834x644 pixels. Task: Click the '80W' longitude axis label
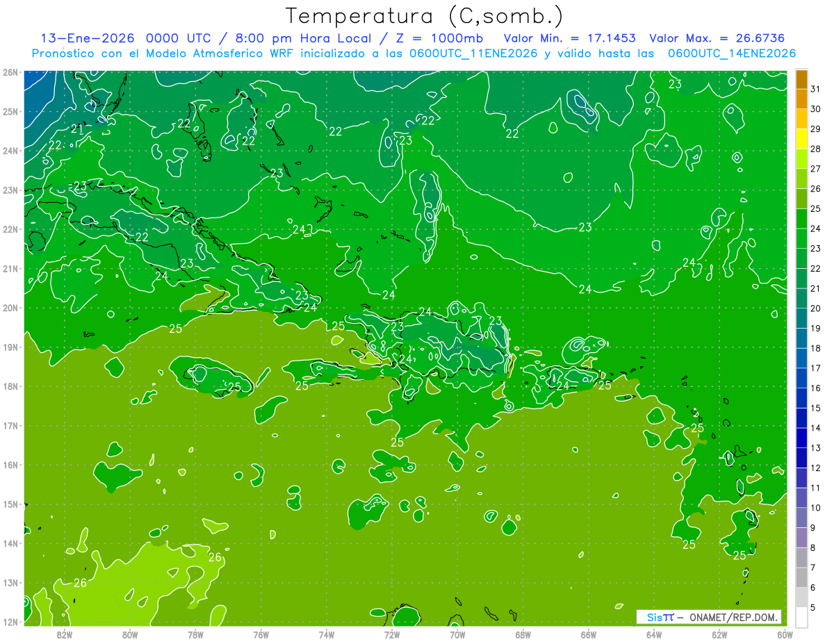pos(129,634)
